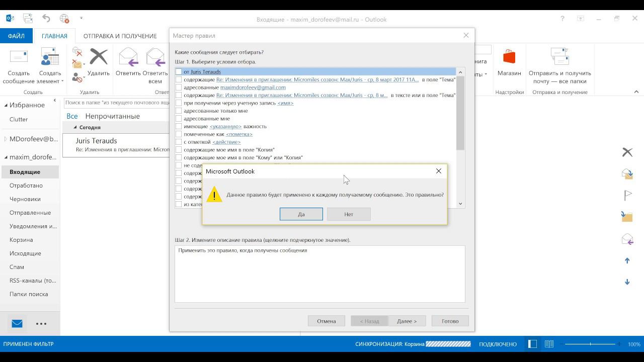Check the 'адресованные мне' condition
The height and width of the screenshot is (362, 644).
[179, 119]
